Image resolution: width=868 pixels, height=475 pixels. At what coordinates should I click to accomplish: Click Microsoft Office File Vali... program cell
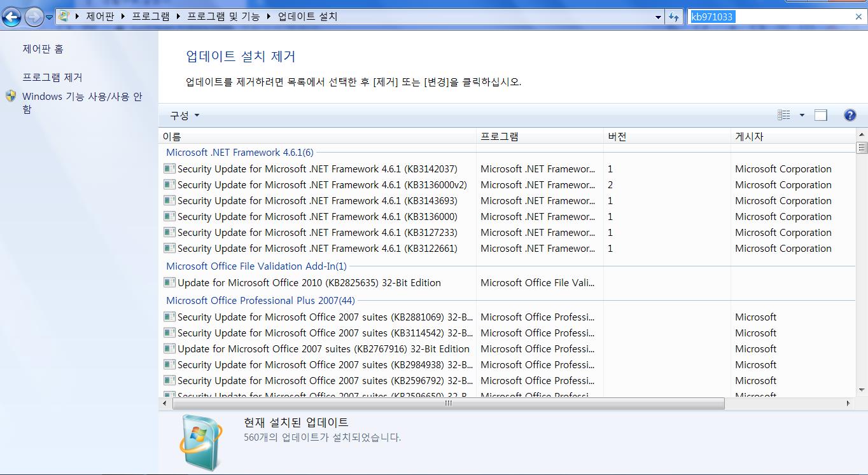[537, 283]
